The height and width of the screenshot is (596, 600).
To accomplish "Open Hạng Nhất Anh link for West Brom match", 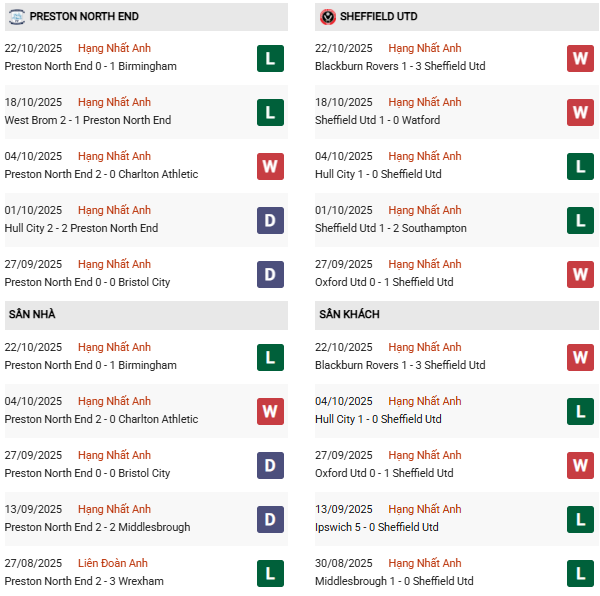I will tap(114, 102).
